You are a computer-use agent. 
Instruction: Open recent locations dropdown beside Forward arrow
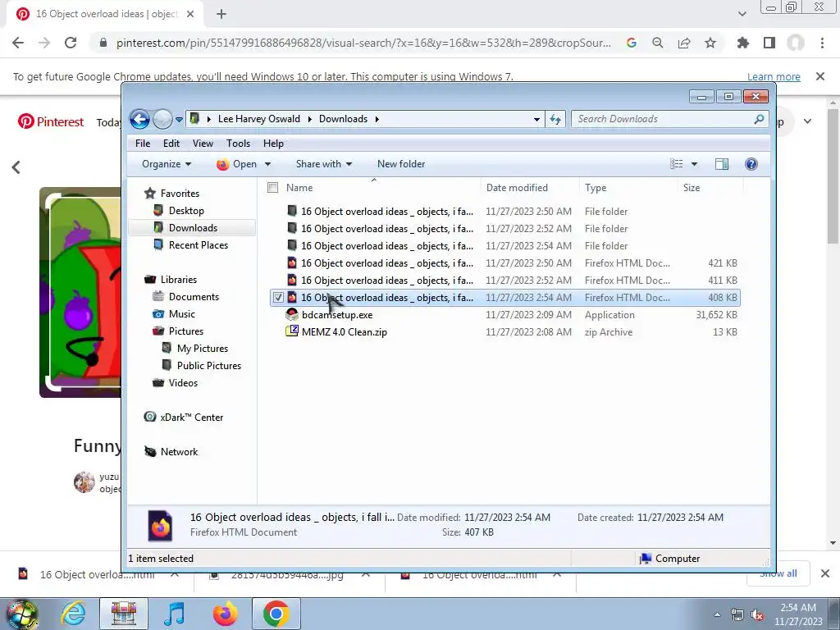coord(179,119)
